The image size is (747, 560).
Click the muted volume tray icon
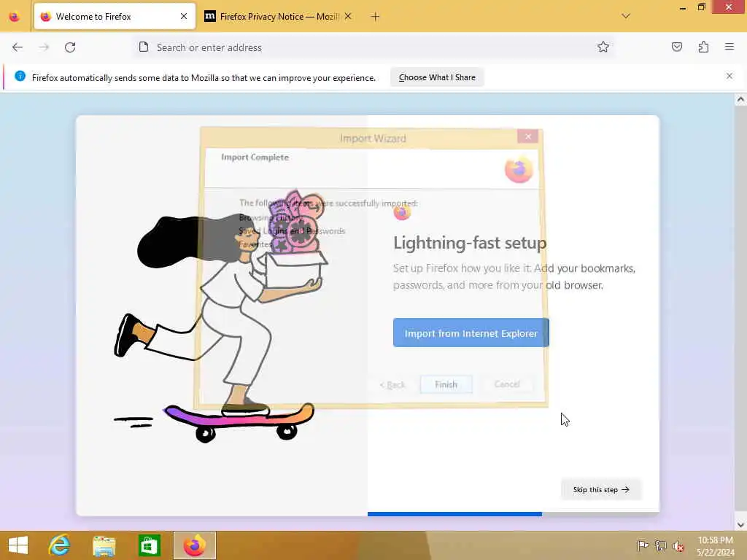click(x=678, y=545)
